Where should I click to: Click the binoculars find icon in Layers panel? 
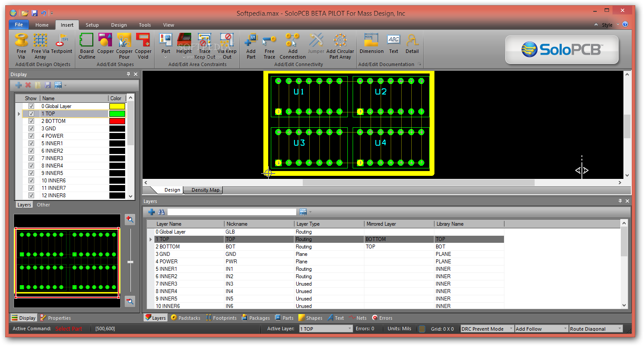click(161, 212)
